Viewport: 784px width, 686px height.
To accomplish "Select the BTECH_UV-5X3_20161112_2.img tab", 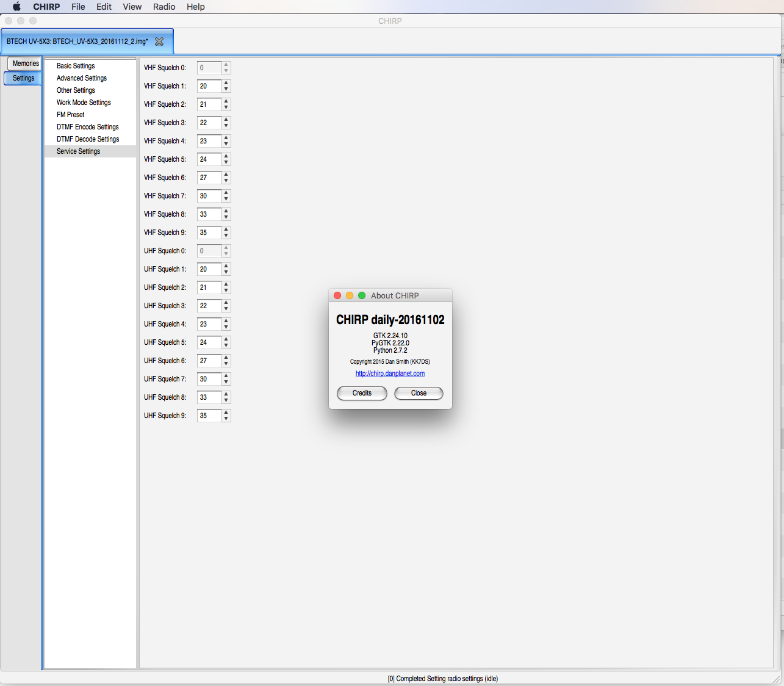I will coord(87,42).
